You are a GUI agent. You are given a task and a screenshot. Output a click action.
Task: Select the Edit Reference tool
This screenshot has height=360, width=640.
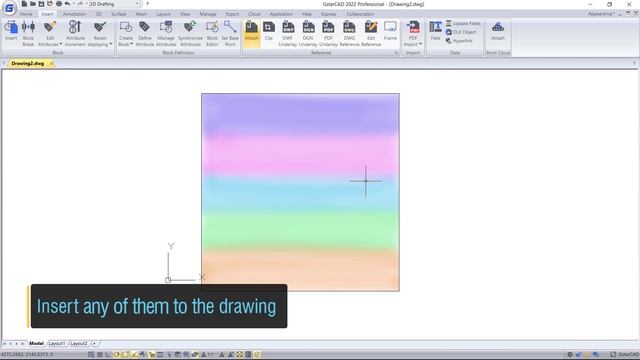371,33
